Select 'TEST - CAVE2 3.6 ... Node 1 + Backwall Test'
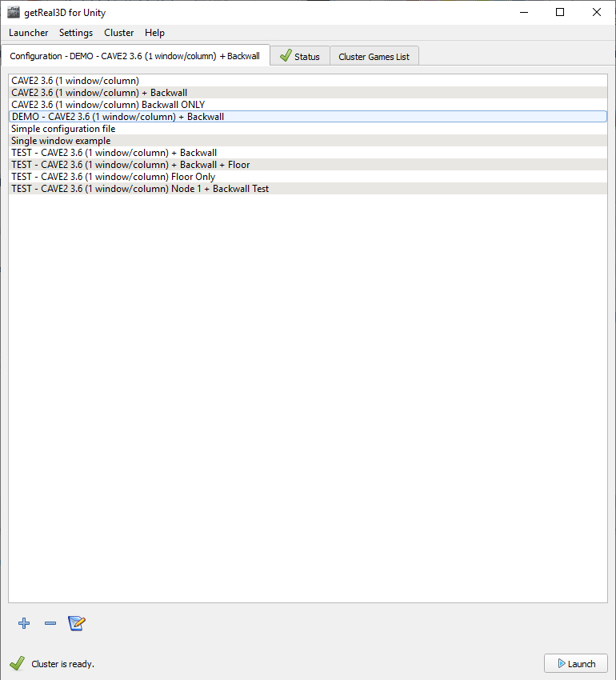This screenshot has width=616, height=680. [307, 189]
